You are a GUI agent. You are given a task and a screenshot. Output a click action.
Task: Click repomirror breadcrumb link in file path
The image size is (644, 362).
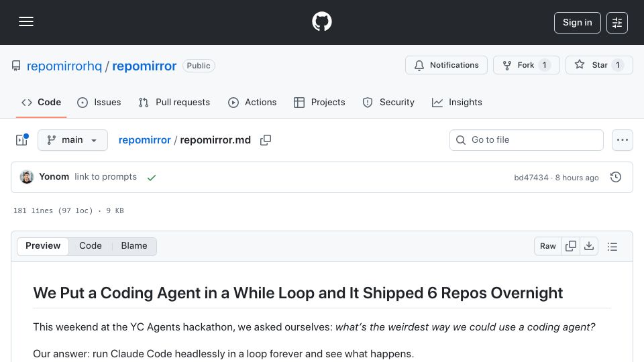[145, 140]
